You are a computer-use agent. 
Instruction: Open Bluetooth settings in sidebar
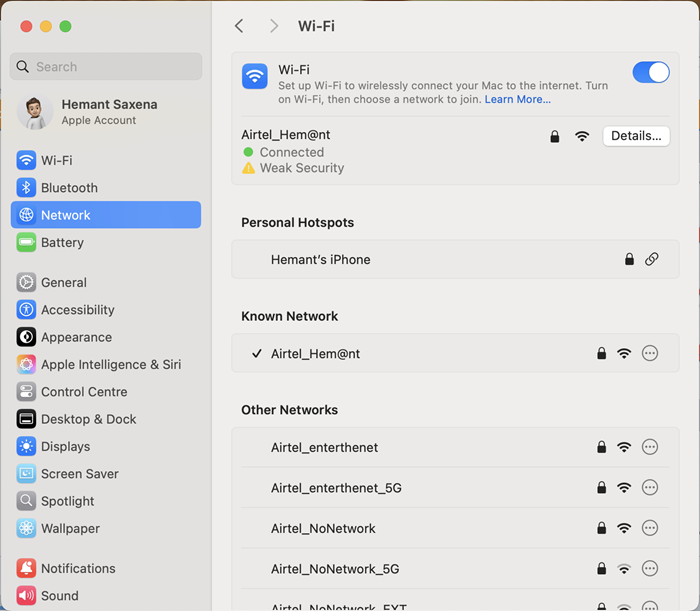(x=106, y=187)
